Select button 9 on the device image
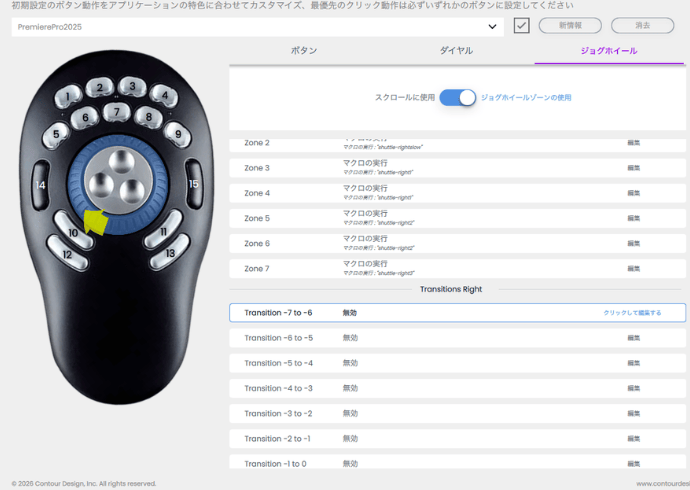The height and width of the screenshot is (490, 690). tap(178, 133)
